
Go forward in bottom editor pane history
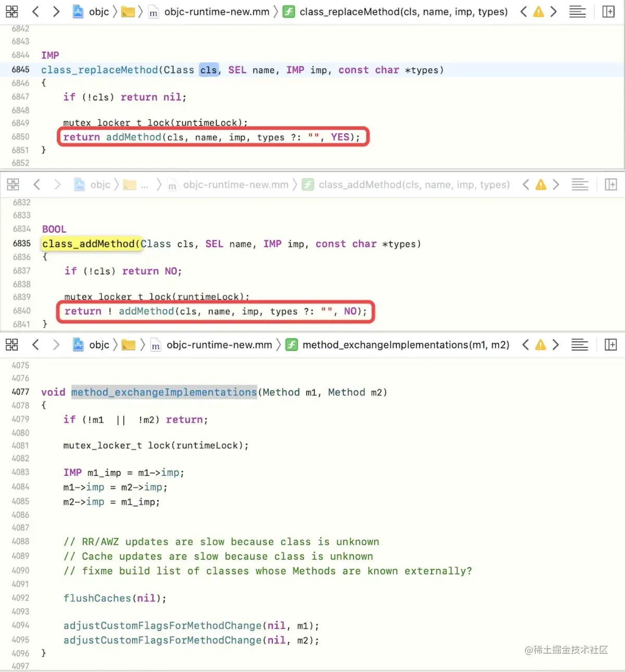pos(56,345)
